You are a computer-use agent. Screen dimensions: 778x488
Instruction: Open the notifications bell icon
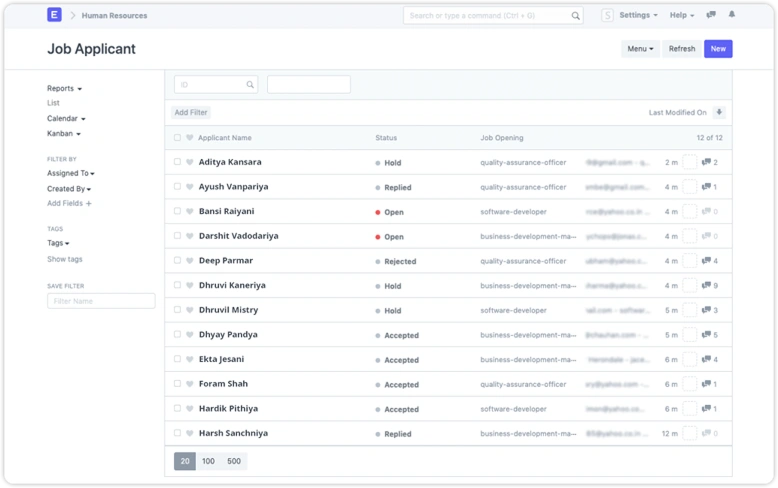732,14
